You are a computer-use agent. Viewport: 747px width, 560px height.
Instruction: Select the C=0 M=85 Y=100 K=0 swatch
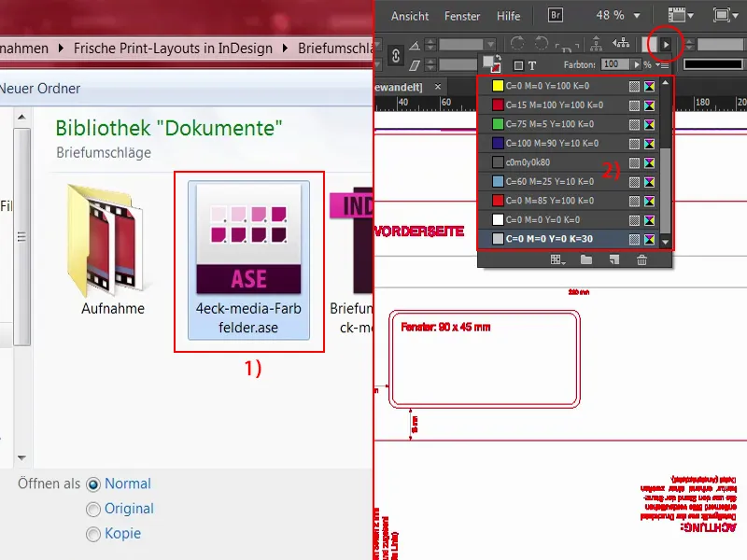pyautogui.click(x=569, y=201)
